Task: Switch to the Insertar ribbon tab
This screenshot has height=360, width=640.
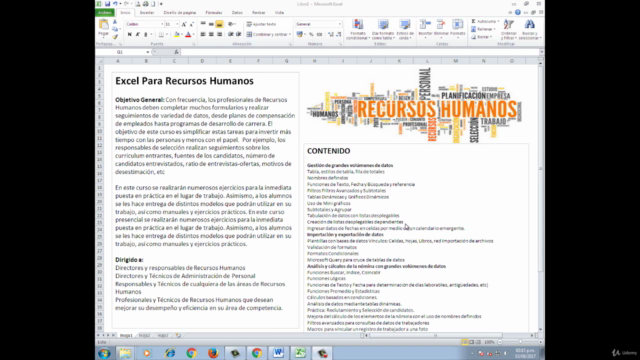Action: (147, 13)
